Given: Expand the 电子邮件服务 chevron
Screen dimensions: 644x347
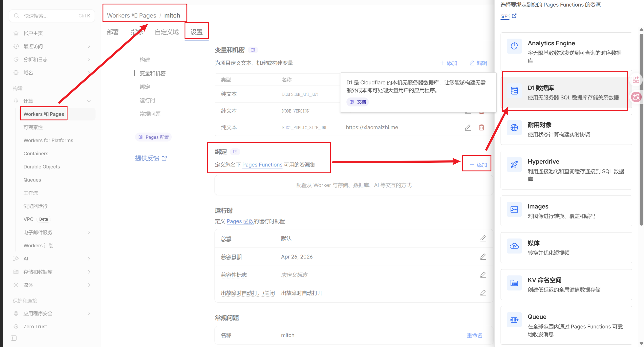Looking at the screenshot, I should tap(89, 232).
